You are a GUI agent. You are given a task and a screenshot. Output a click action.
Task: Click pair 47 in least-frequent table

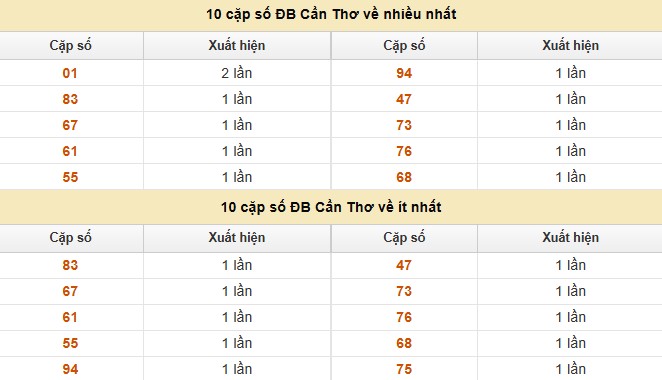click(404, 265)
